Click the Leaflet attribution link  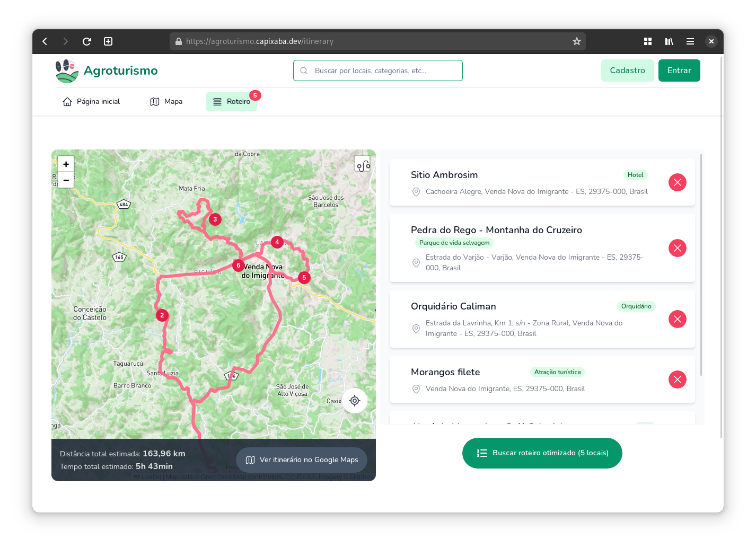coord(151,477)
